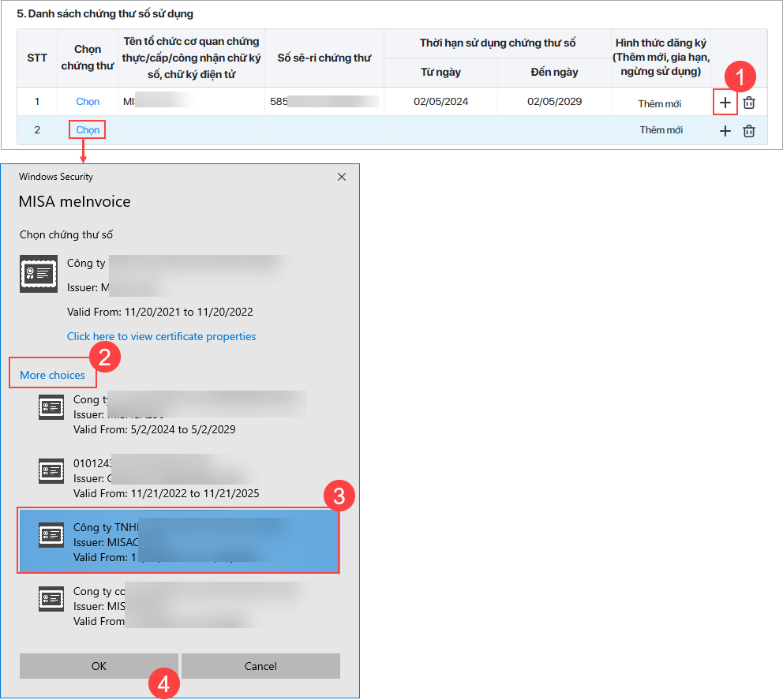Click the plus icon in certificate row 2

(x=725, y=131)
